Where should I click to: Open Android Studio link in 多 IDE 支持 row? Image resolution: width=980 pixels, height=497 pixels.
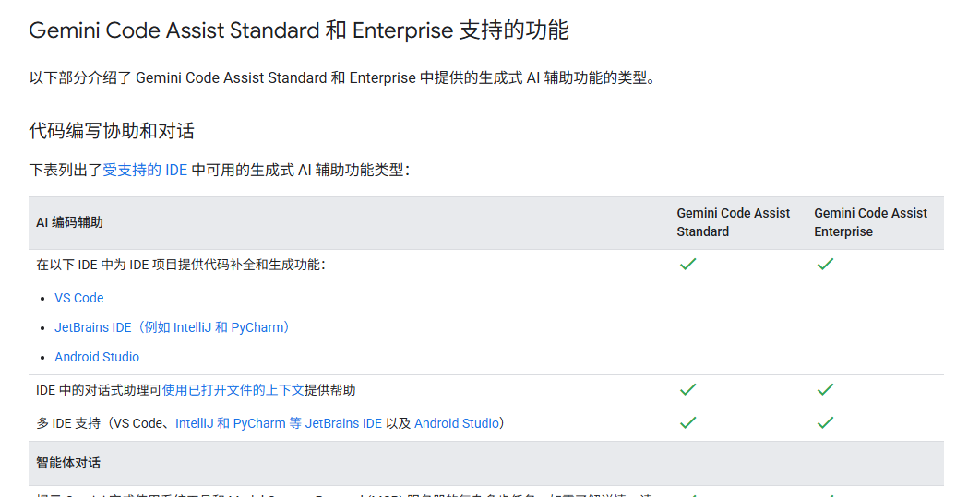coord(456,423)
